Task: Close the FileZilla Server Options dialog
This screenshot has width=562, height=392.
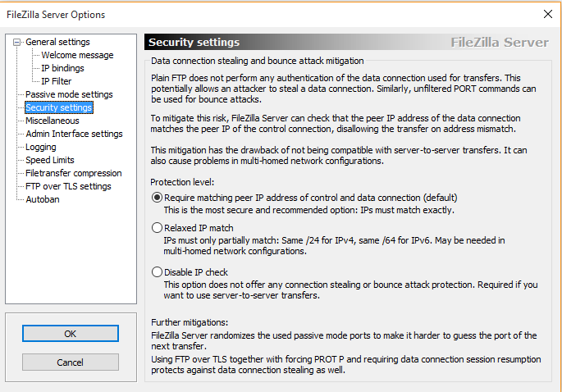Action: coord(548,14)
